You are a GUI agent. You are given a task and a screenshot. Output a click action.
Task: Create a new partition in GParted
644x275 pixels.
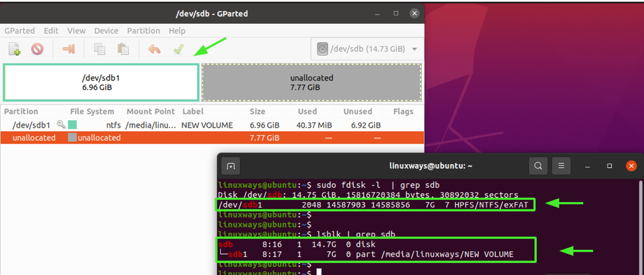pos(15,50)
